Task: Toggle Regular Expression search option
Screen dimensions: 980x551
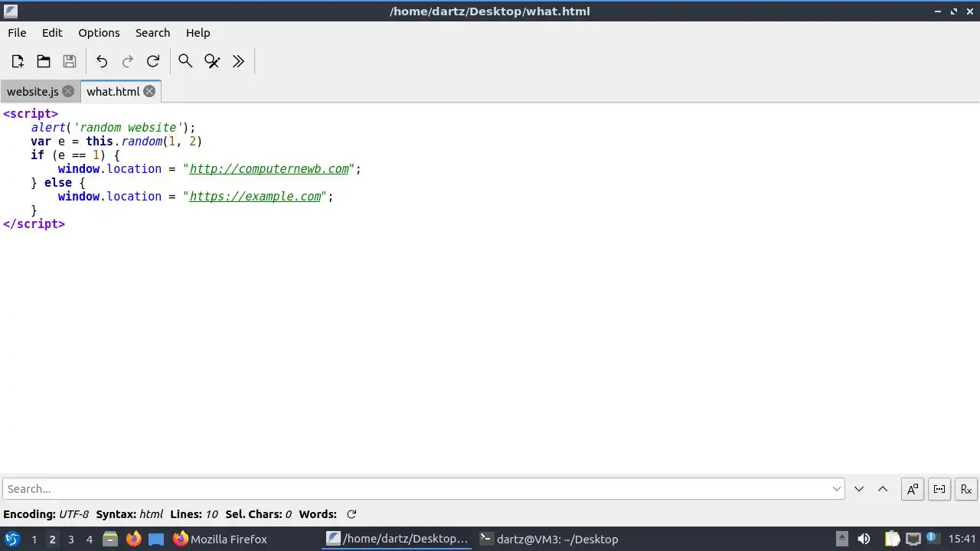Action: coord(966,489)
